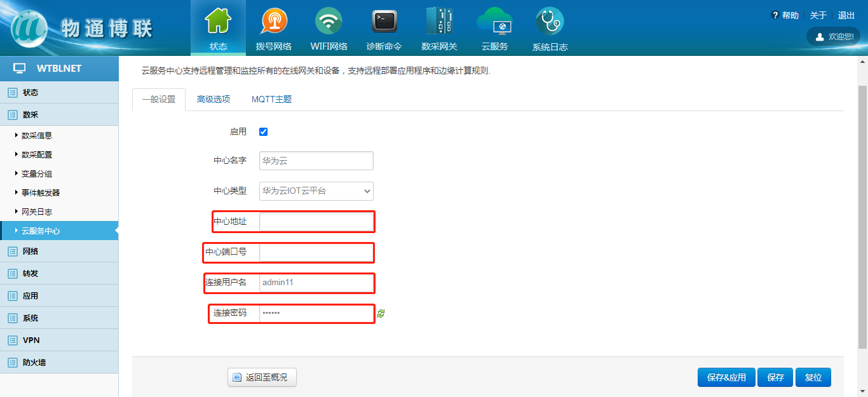Select 数采配置 in the sidebar

point(37,154)
